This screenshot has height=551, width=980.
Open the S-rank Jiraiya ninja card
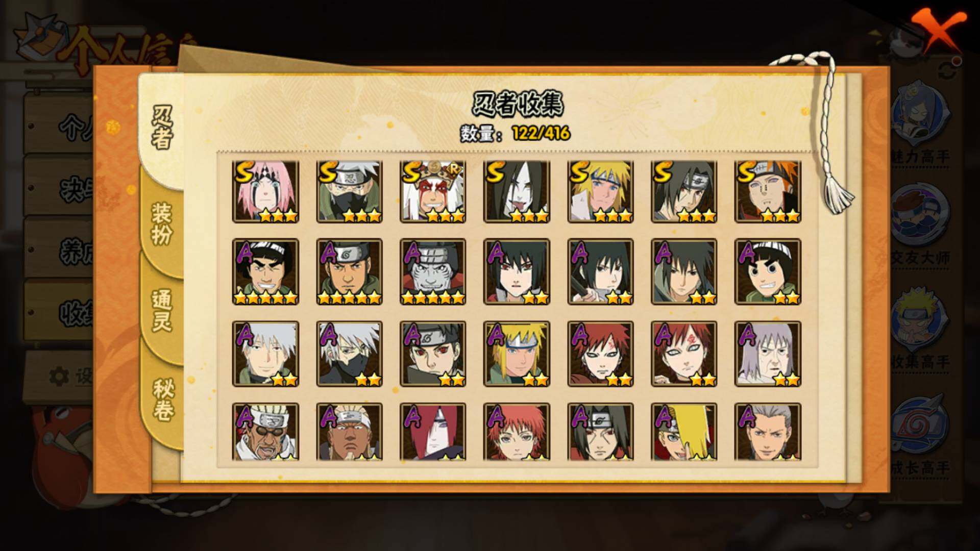(433, 192)
